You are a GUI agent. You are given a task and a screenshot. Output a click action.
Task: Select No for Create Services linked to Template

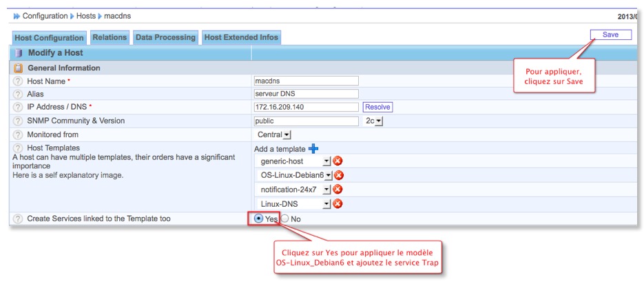pos(284,219)
